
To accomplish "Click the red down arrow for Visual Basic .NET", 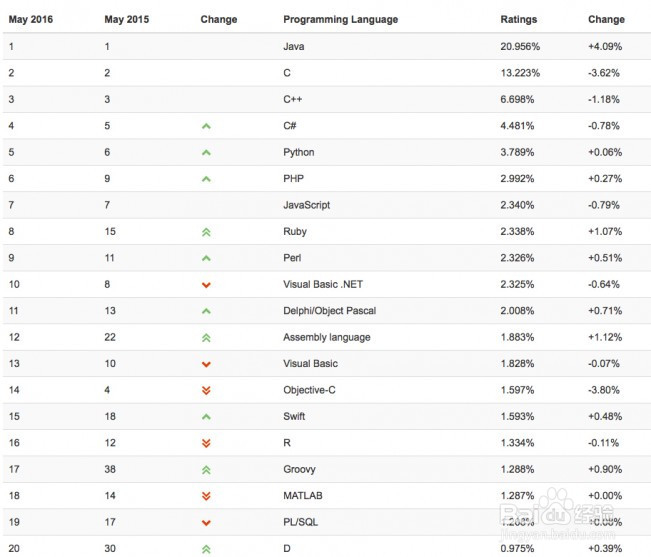I will 206,285.
